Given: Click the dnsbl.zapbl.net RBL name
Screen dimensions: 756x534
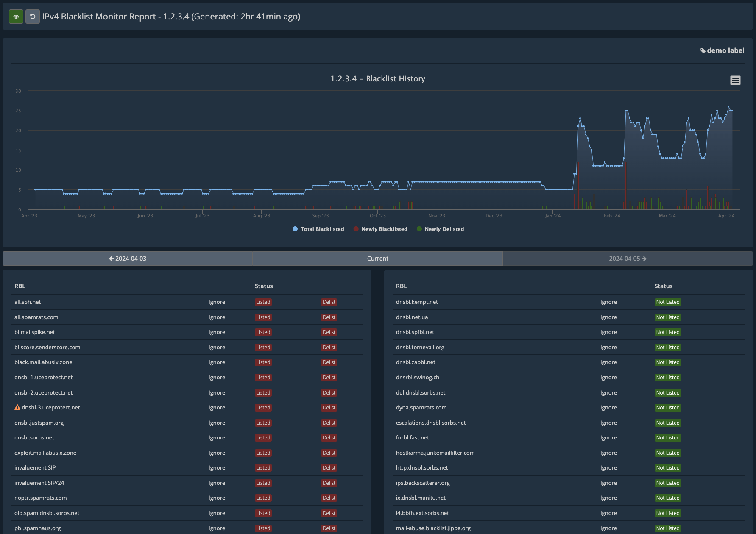Looking at the screenshot, I should click(416, 362).
